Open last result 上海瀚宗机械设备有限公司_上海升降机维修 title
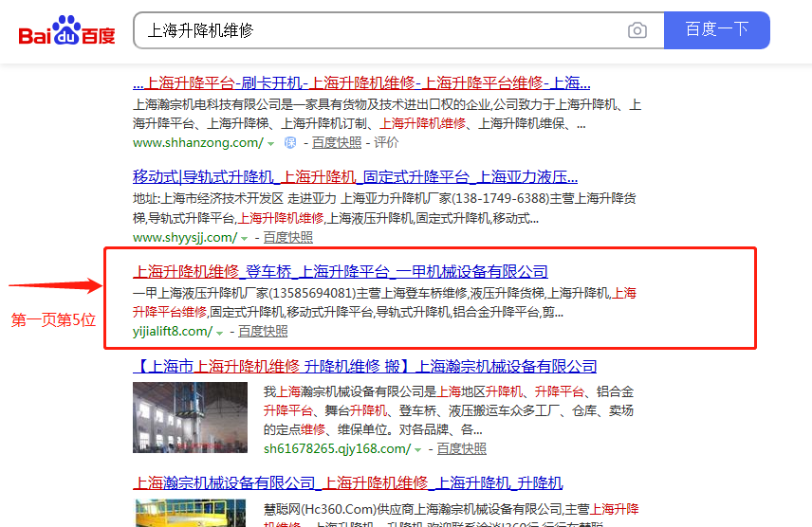The image size is (812, 527). [347, 482]
